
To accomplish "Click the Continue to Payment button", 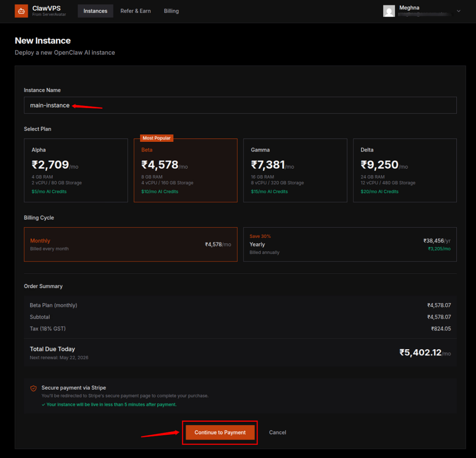I will point(219,432).
